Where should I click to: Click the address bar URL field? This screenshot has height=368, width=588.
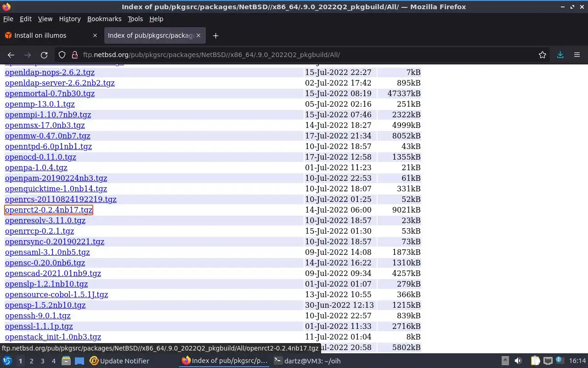pos(303,55)
